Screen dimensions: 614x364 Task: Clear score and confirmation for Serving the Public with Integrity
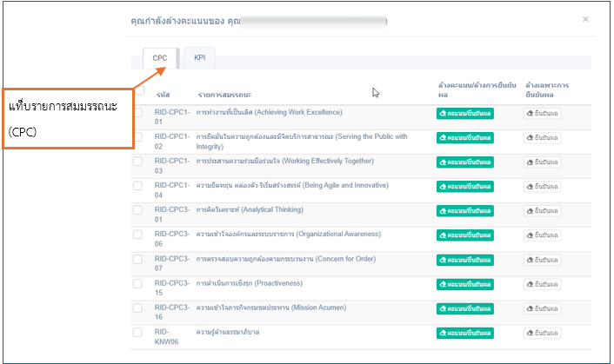(464, 137)
